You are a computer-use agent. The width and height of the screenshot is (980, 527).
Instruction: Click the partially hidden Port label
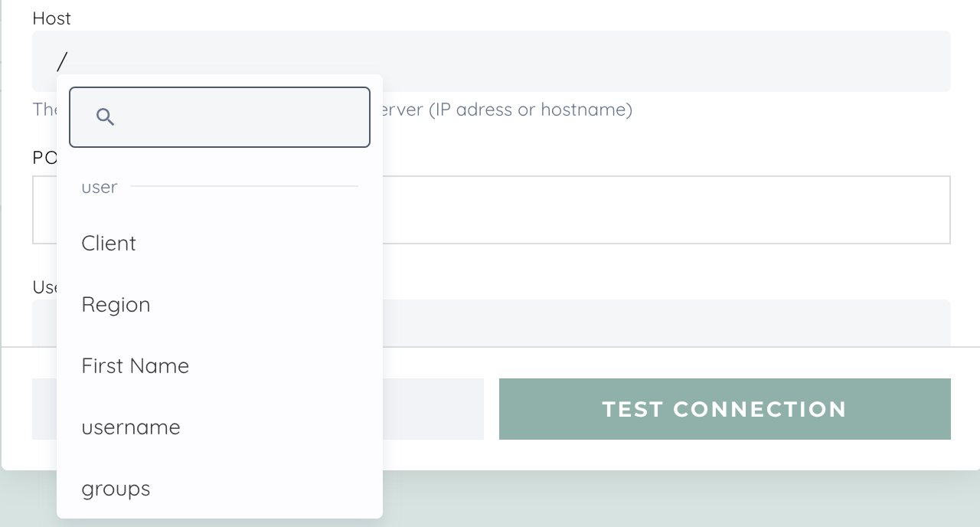[x=44, y=158]
